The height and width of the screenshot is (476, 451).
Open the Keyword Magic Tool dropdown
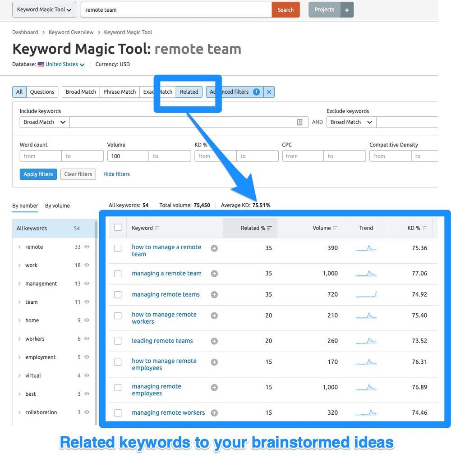click(44, 10)
